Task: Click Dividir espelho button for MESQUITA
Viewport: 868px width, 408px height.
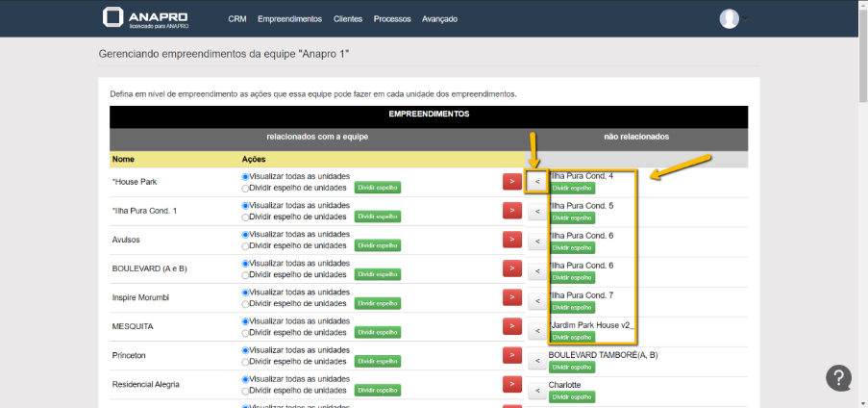Action: [378, 332]
